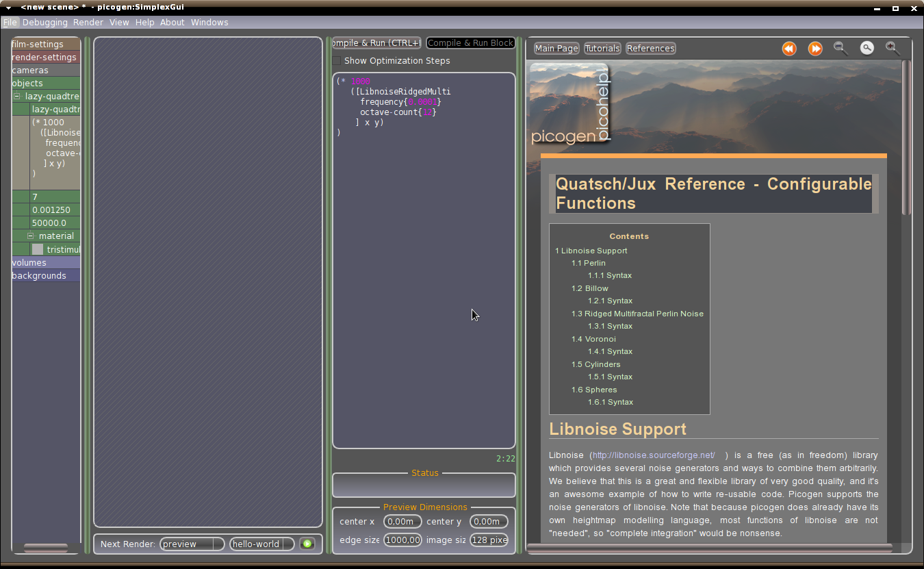Collapse the material tree node

(31, 236)
